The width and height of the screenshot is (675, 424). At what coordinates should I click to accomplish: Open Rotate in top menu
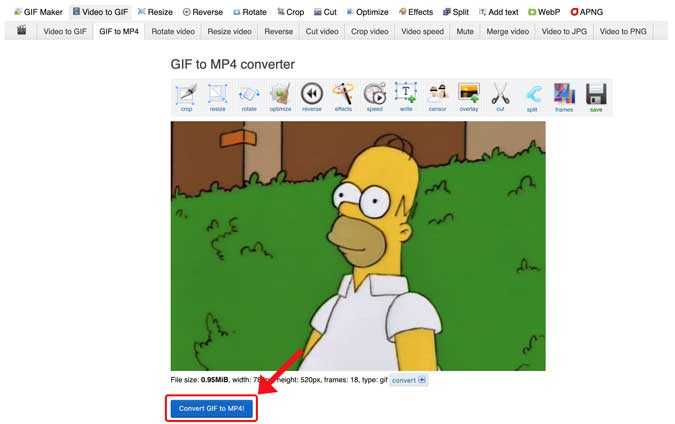point(250,12)
